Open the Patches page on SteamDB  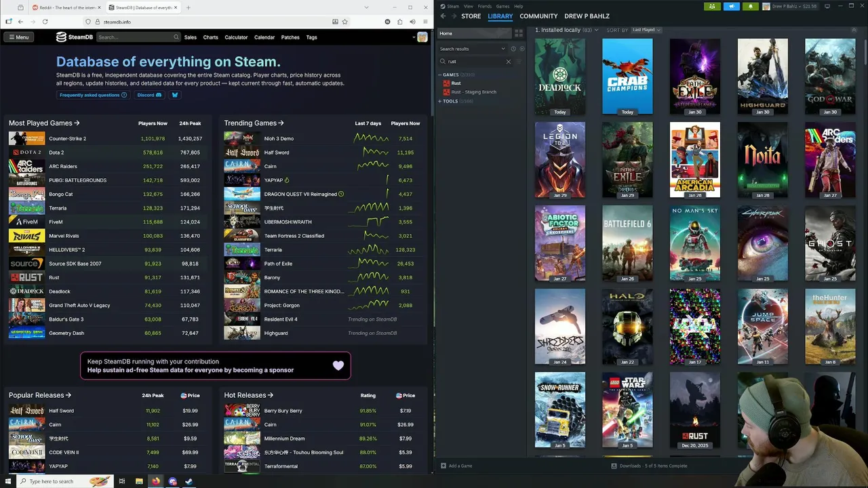[290, 37]
